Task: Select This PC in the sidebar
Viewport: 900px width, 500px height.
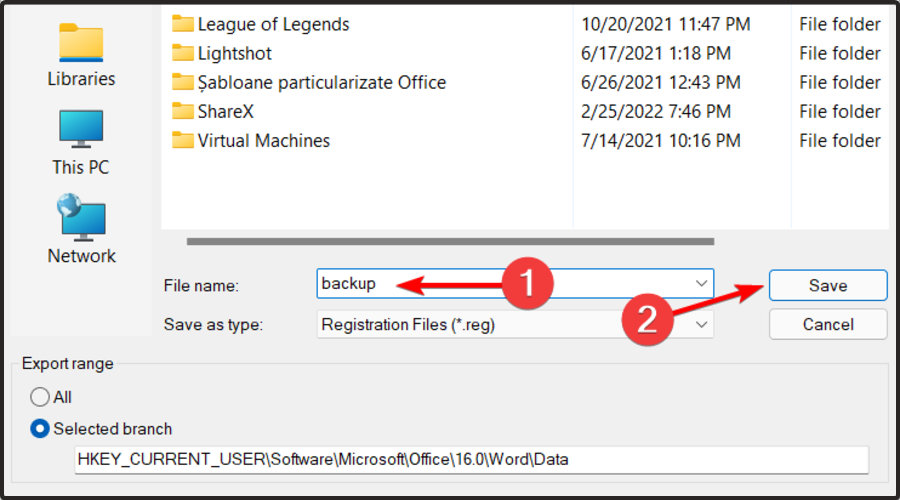Action: (x=81, y=142)
